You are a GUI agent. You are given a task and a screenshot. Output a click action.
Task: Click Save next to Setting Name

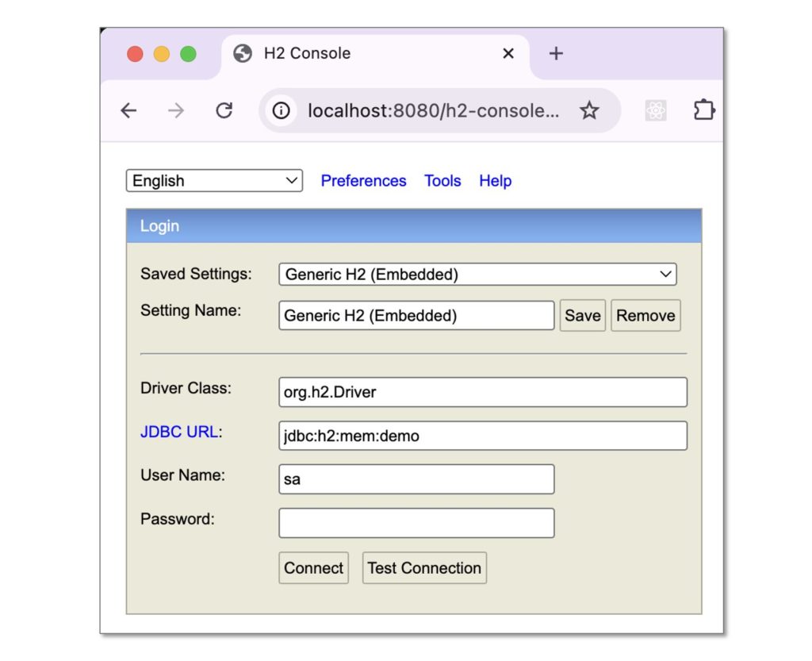pyautogui.click(x=582, y=316)
